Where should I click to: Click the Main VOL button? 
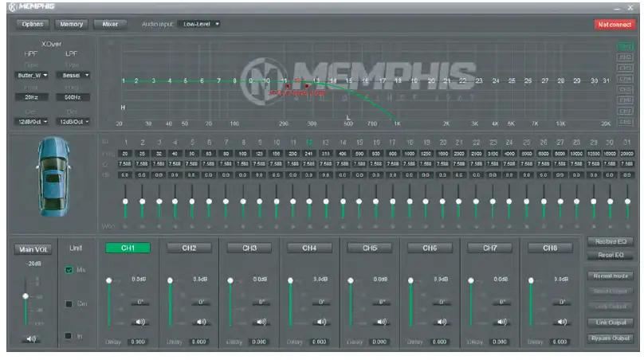[33, 249]
